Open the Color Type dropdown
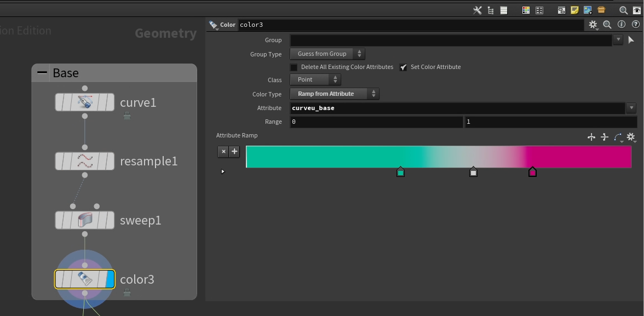644x316 pixels. [x=334, y=94]
